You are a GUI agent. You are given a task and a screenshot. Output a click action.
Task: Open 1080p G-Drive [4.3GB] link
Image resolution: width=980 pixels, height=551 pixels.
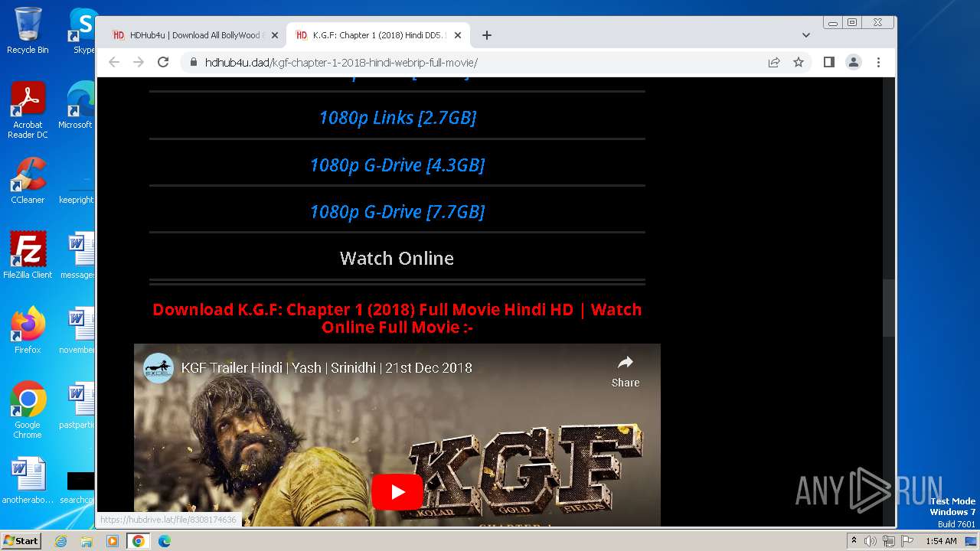click(x=397, y=165)
